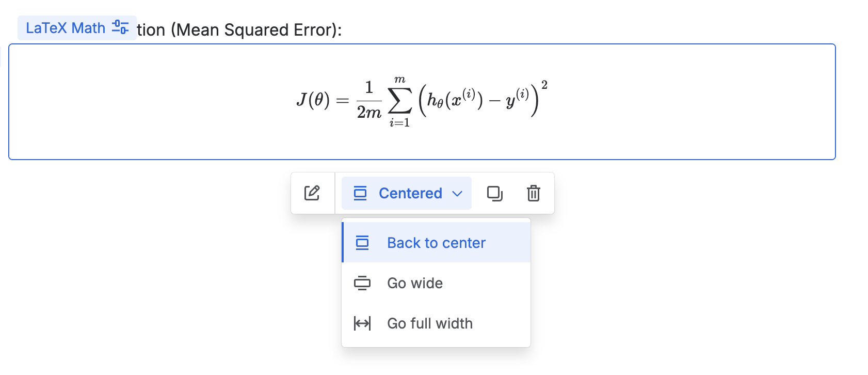The height and width of the screenshot is (375, 868).
Task: Click the full width arrows icon
Action: point(362,323)
